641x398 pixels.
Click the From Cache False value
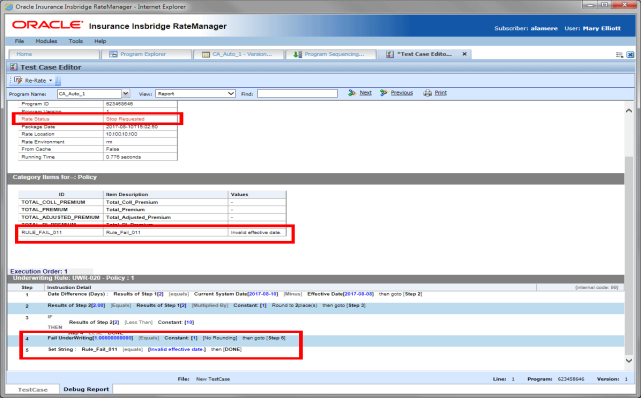coord(112,149)
